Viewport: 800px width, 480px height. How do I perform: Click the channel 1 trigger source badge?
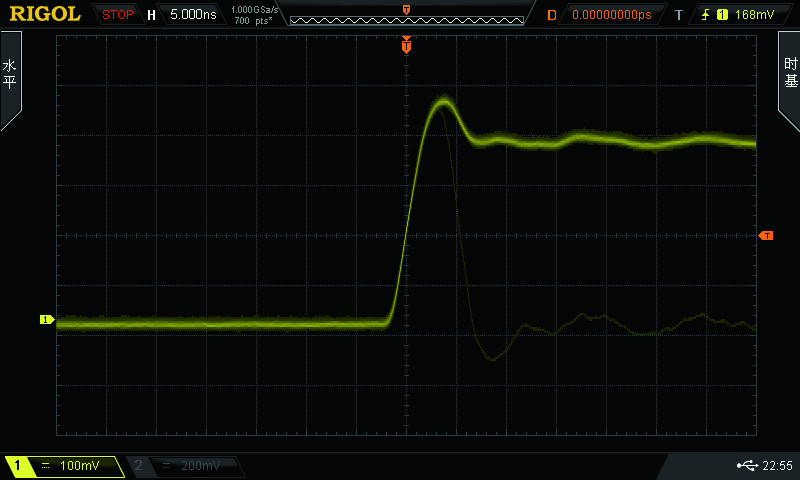click(722, 15)
